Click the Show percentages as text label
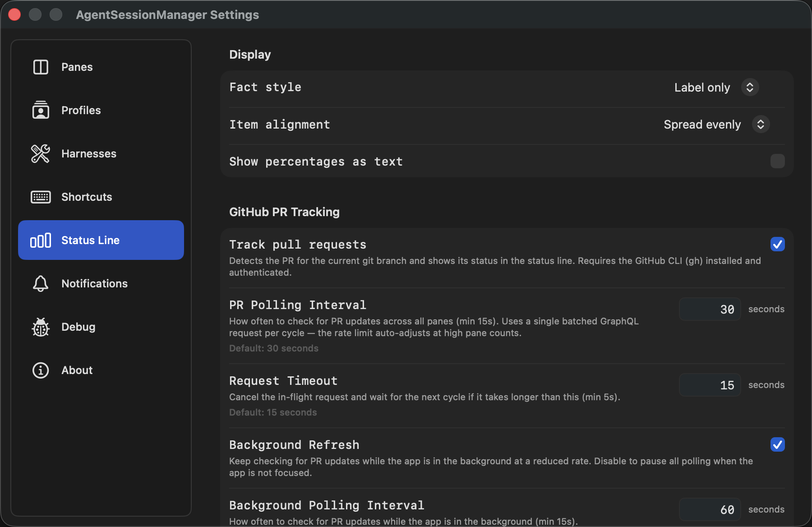Image resolution: width=812 pixels, height=527 pixels. click(316, 162)
